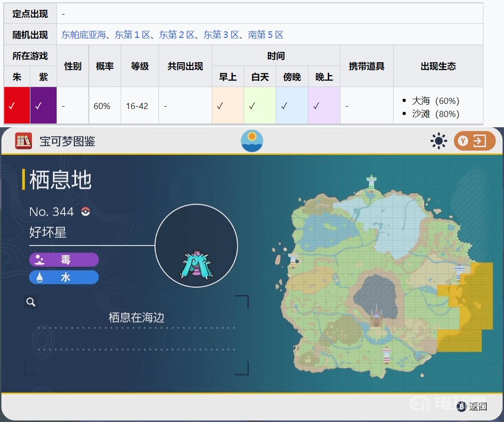Click the 等级 column header
The image size is (504, 422).
tap(140, 66)
